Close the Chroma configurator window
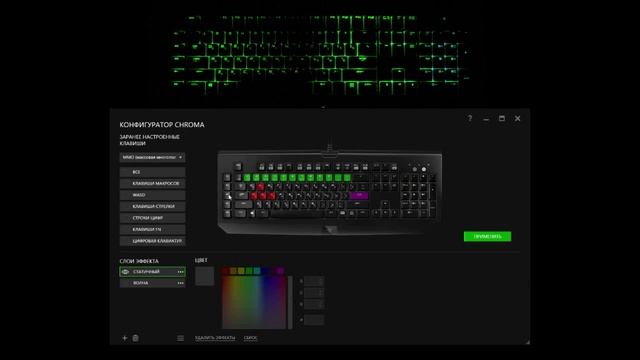This screenshot has width=640, height=360. pyautogui.click(x=518, y=118)
